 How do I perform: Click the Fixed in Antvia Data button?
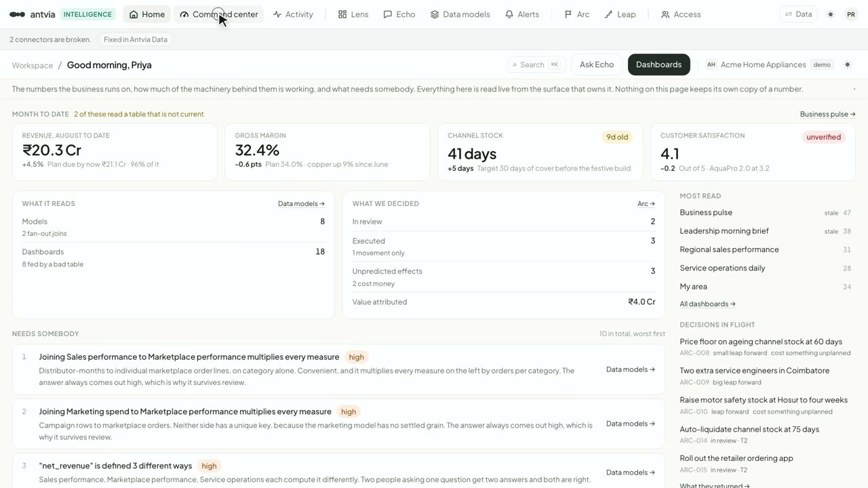(136, 39)
